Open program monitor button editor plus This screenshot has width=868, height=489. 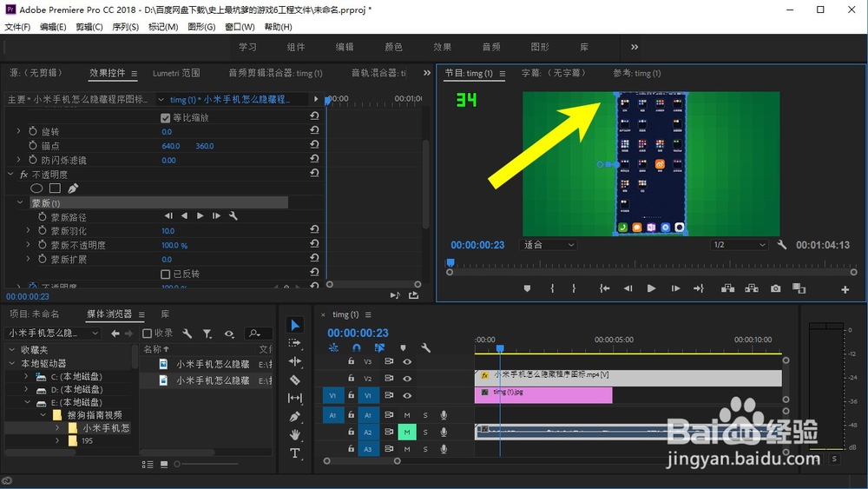click(845, 289)
